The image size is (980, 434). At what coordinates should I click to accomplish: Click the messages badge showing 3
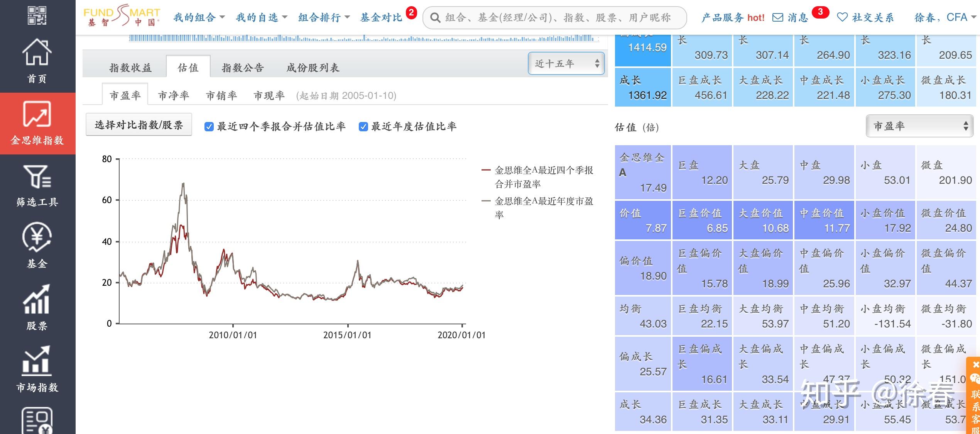(x=820, y=12)
